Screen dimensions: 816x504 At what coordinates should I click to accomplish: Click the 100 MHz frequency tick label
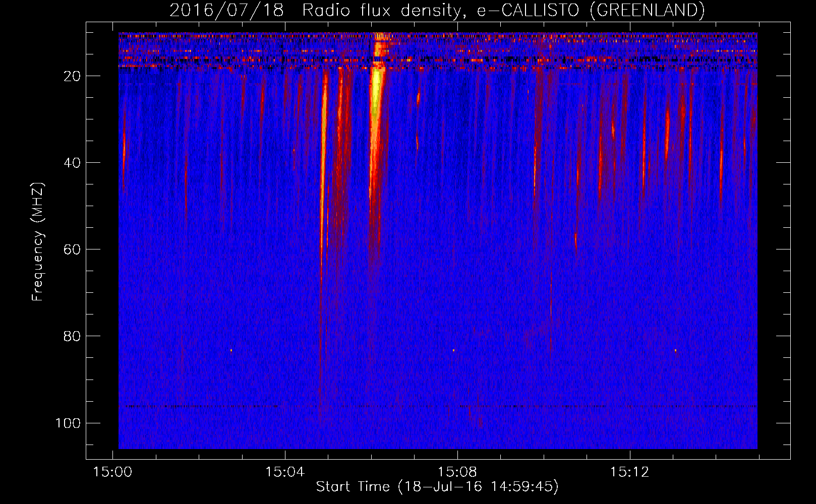[x=68, y=423]
